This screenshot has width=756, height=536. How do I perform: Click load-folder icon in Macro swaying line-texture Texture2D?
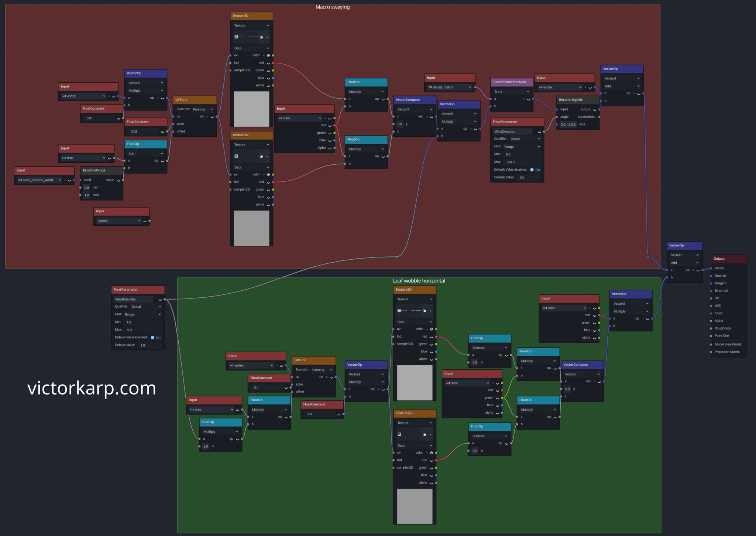pos(261,37)
